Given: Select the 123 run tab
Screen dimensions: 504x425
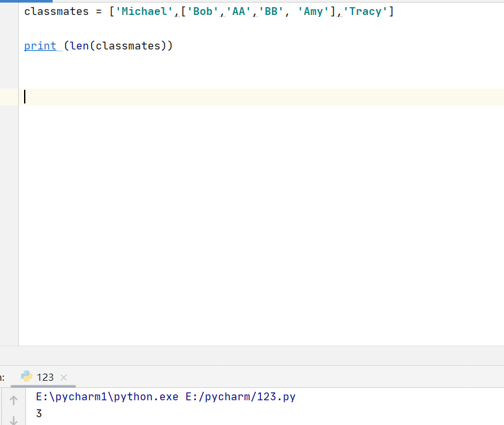Looking at the screenshot, I should (45, 377).
